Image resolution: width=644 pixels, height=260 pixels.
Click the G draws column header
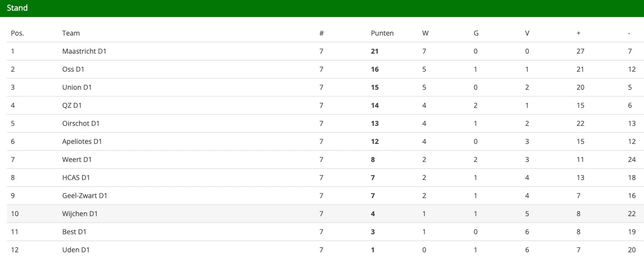tap(476, 33)
